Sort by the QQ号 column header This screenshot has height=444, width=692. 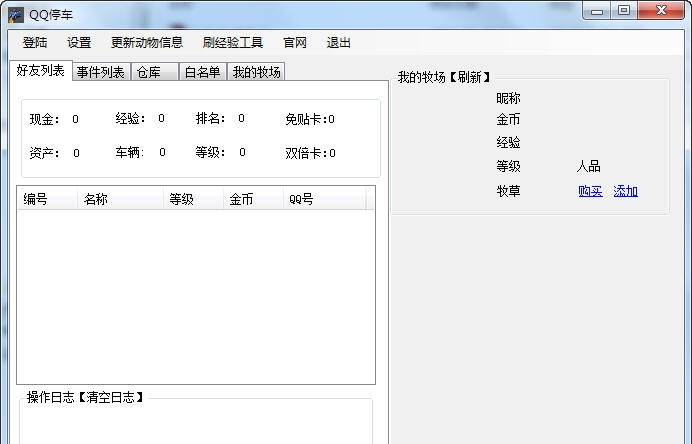pyautogui.click(x=324, y=199)
